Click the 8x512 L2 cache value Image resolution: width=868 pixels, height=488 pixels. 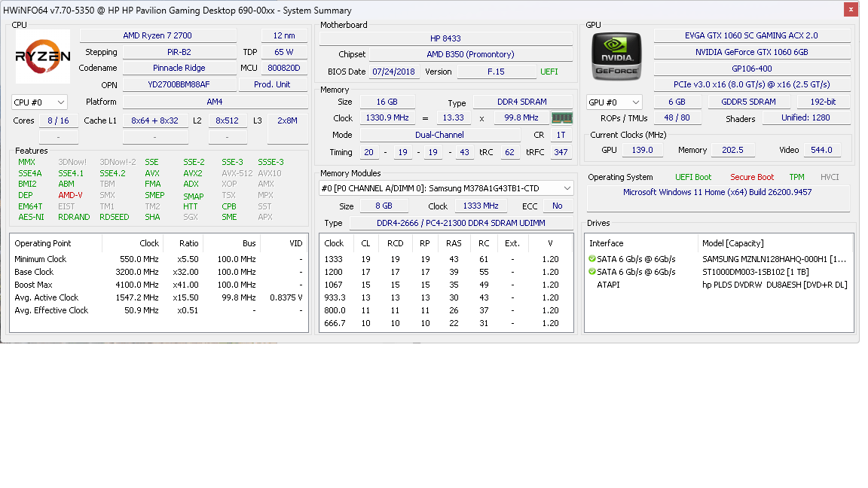tap(227, 120)
